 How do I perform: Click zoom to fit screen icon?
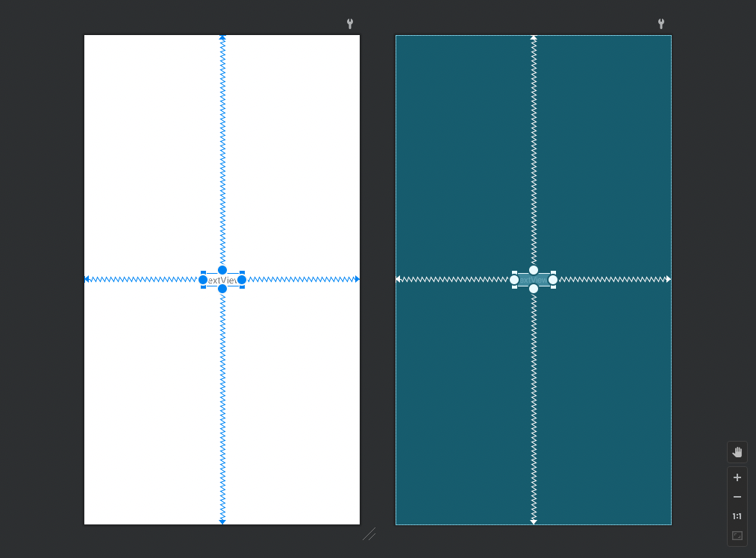point(737,536)
